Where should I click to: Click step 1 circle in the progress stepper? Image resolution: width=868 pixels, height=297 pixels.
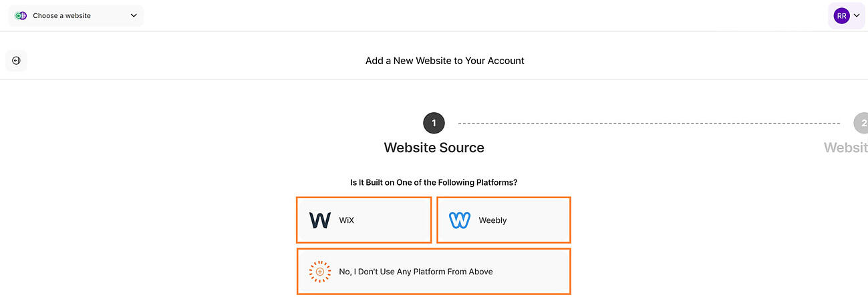point(434,123)
